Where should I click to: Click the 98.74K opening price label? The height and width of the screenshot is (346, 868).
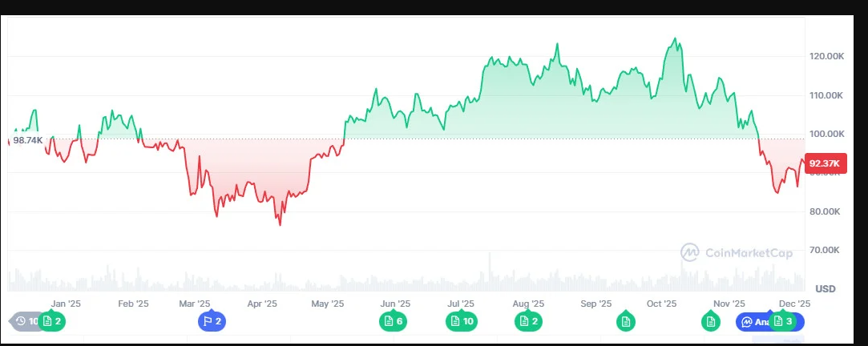tap(27, 140)
